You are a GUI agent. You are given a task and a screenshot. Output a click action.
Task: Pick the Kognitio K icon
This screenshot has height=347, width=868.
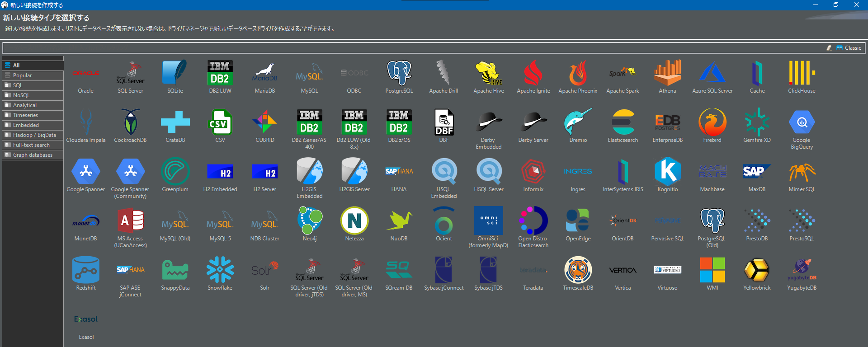(x=667, y=172)
